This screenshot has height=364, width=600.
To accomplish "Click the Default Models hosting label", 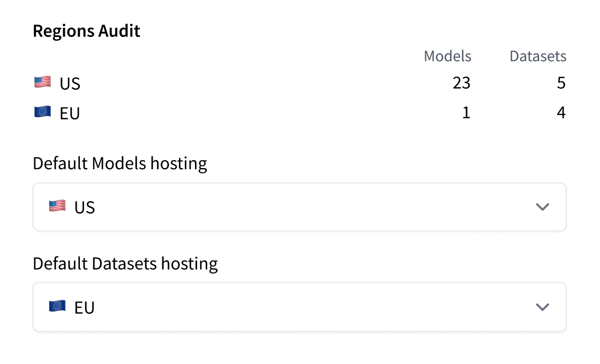I will click(x=120, y=163).
